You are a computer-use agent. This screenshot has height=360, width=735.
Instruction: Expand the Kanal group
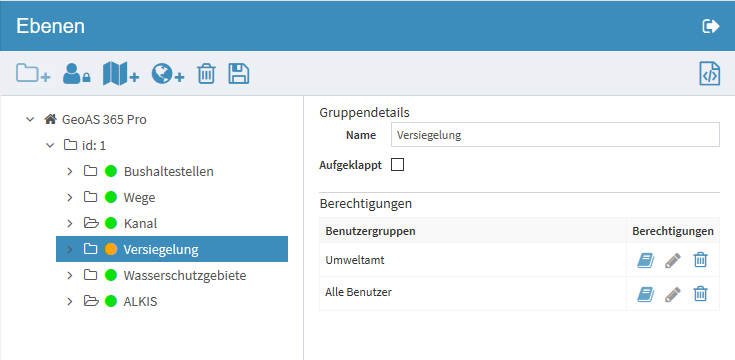pyautogui.click(x=70, y=224)
